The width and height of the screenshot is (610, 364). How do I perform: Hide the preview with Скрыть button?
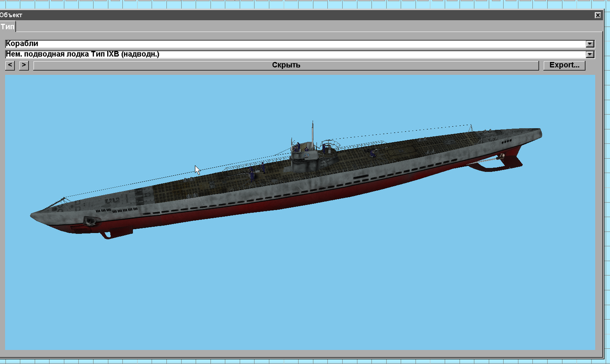coord(286,65)
